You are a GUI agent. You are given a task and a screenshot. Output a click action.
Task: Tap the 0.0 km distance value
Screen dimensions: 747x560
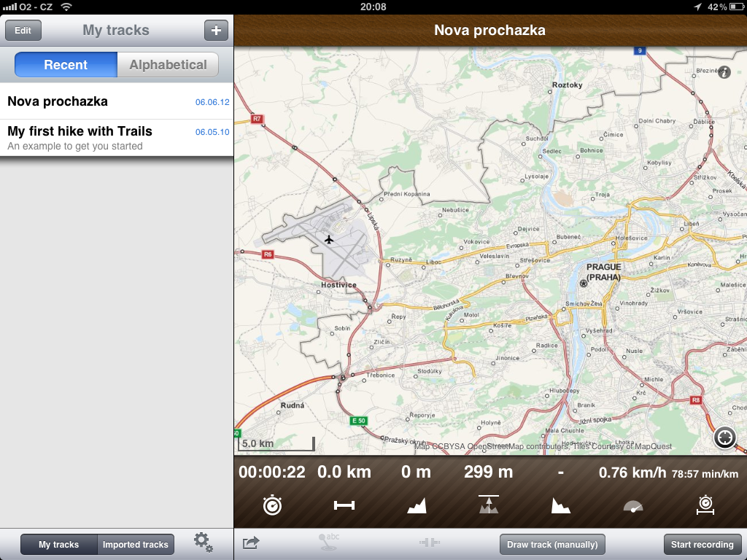(344, 472)
